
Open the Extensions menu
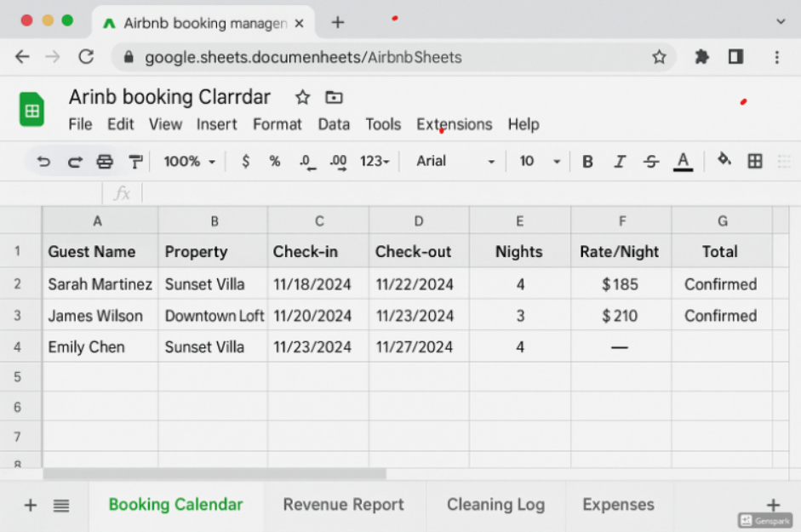tap(455, 124)
